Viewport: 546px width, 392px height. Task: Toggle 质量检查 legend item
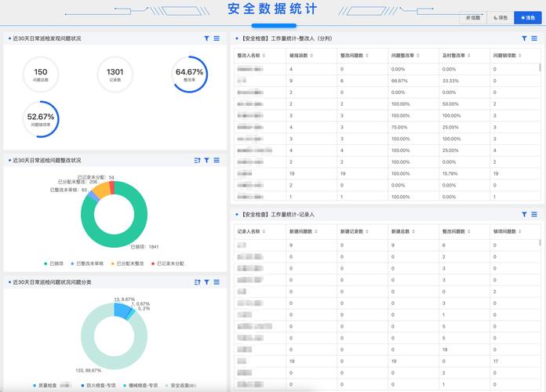(x=53, y=386)
